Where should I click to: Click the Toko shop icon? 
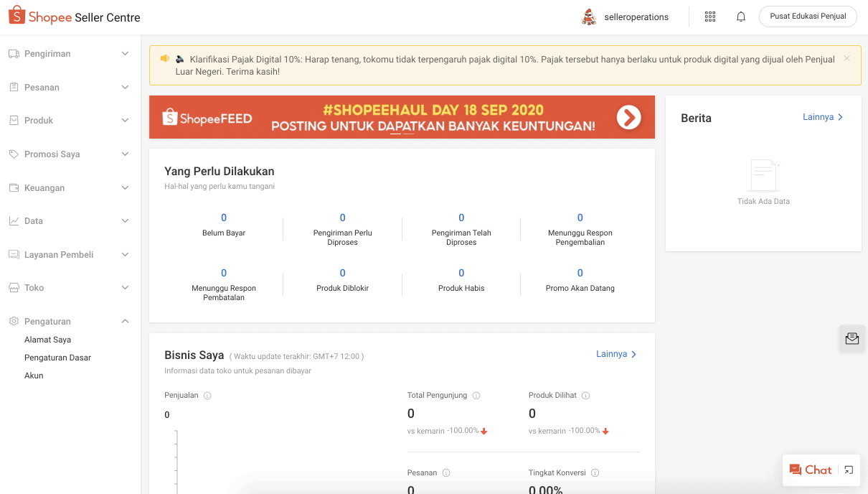(14, 288)
